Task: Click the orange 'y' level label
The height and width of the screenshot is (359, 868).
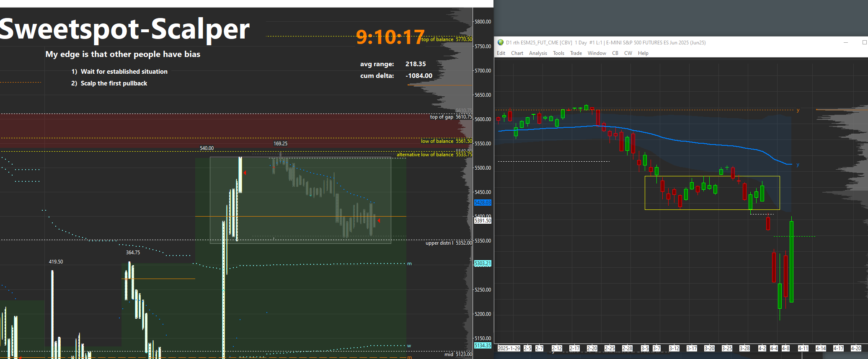Action: (798, 110)
